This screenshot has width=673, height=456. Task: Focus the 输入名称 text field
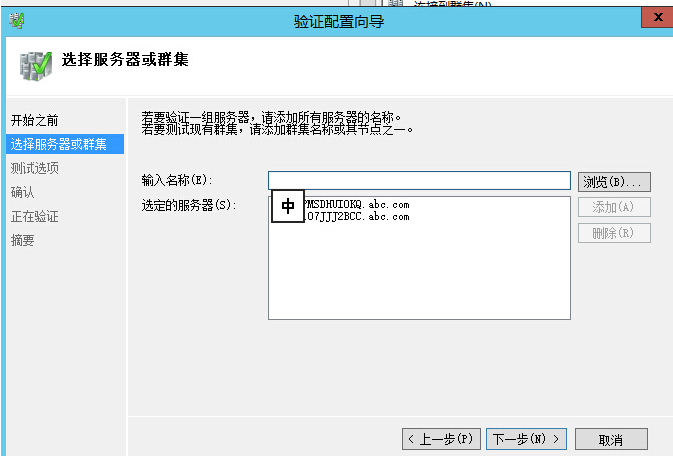419,180
